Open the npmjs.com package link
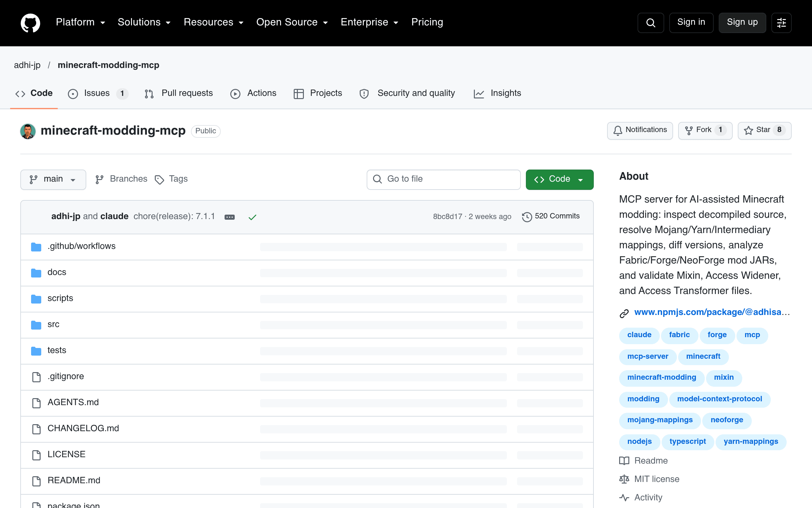The width and height of the screenshot is (812, 508). tap(711, 312)
